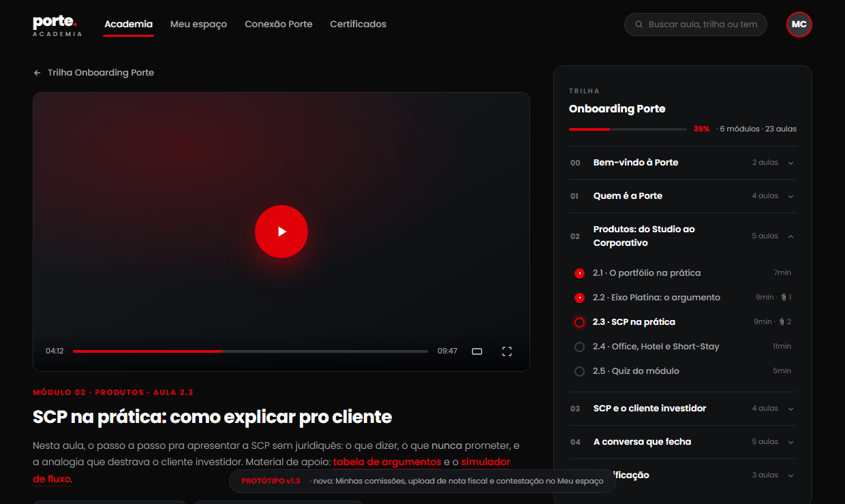This screenshot has height=504, width=845.
Task: Click the Porte Academia logo
Action: [57, 25]
